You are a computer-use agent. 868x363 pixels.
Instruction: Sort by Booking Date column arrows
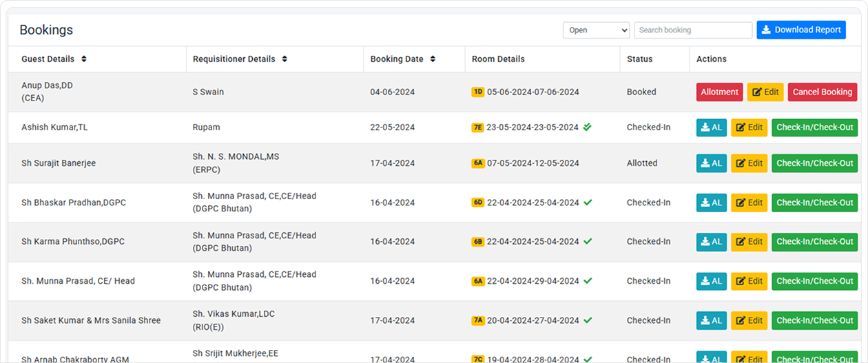pyautogui.click(x=433, y=59)
